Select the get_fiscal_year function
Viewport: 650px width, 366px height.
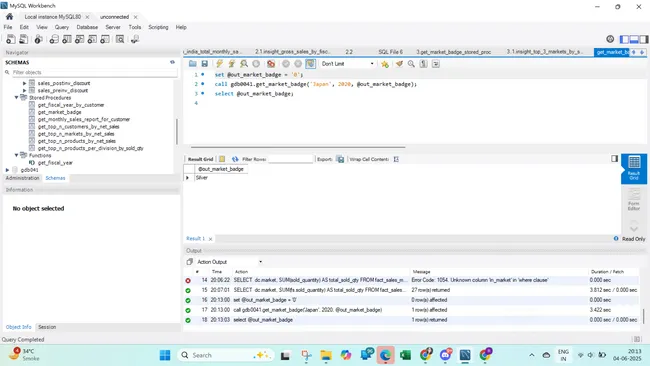[x=55, y=162]
